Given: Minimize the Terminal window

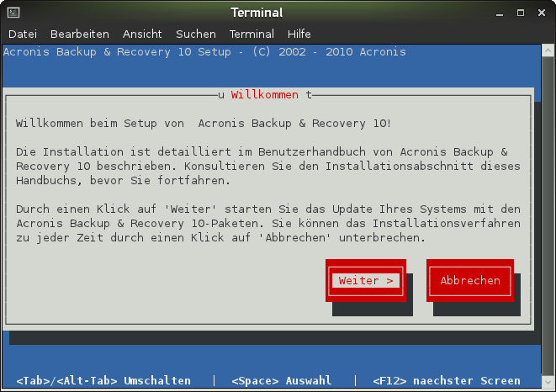Looking at the screenshot, I should 500,13.
